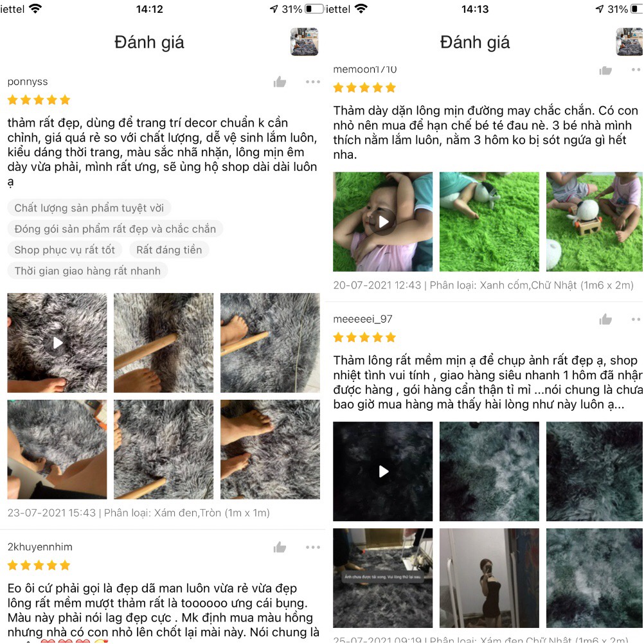644x644 pixels.
Task: Play the green rug baby video
Action: click(383, 222)
